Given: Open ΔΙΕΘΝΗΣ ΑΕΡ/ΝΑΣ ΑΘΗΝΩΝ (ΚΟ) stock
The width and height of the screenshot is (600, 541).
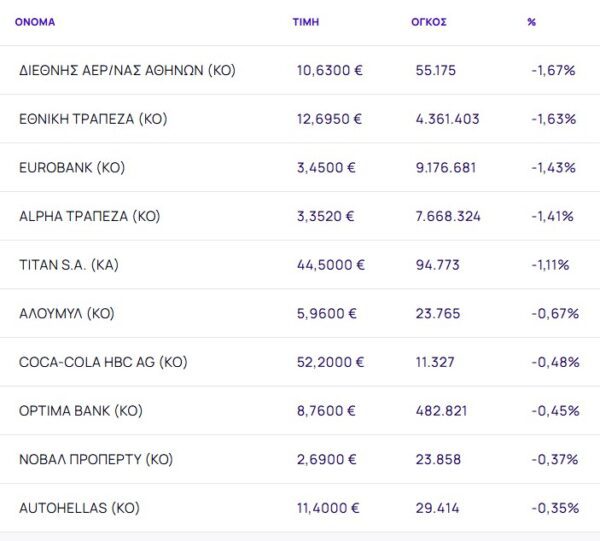Looking at the screenshot, I should pos(127,70).
